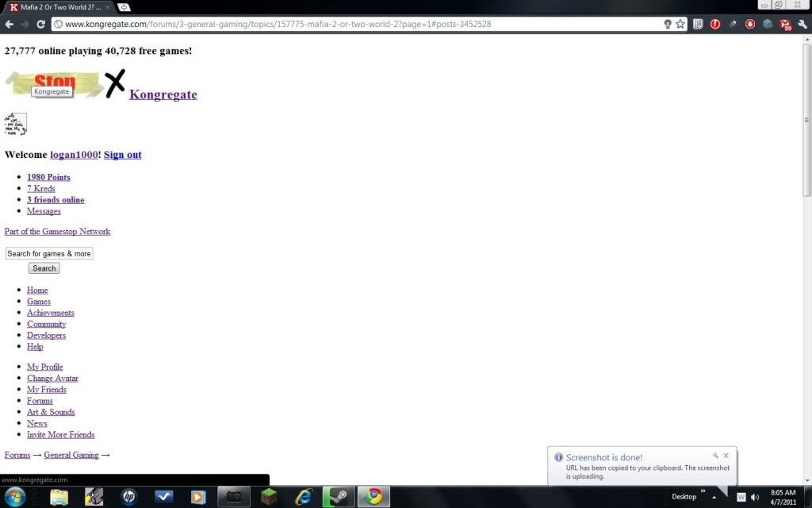
Task: Click the W icon in the system tray
Action: pyautogui.click(x=741, y=497)
